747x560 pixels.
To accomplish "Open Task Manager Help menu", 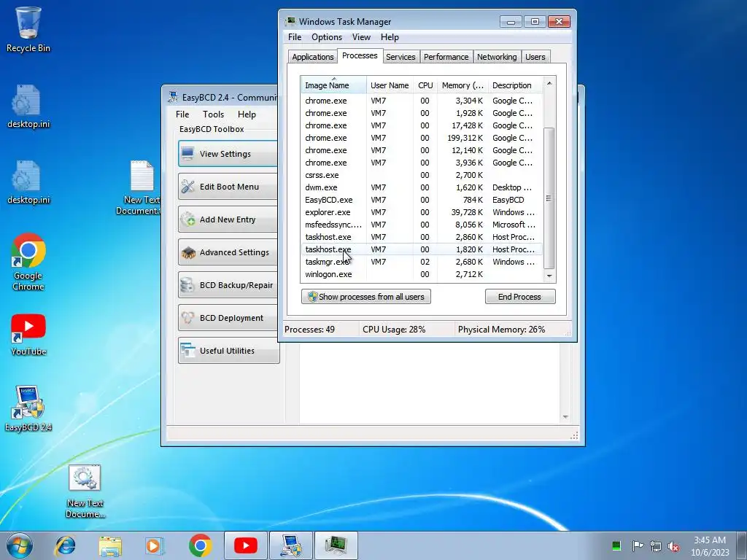I will pos(390,37).
